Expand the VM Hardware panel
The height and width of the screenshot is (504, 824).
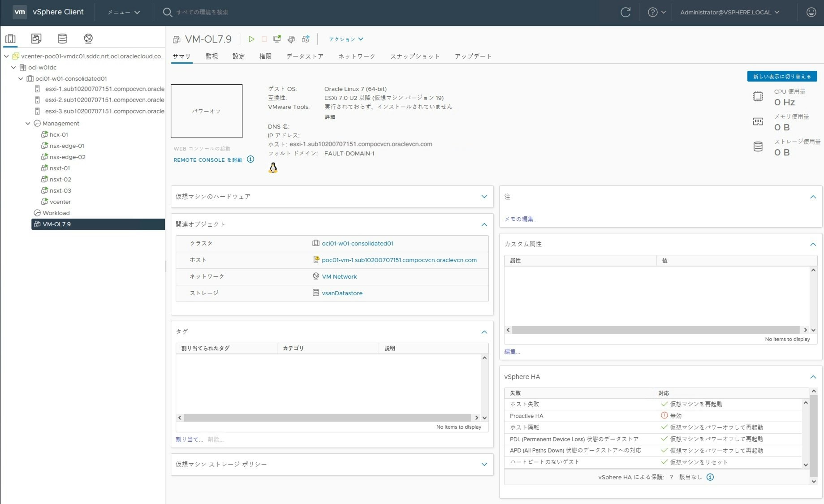coord(484,197)
